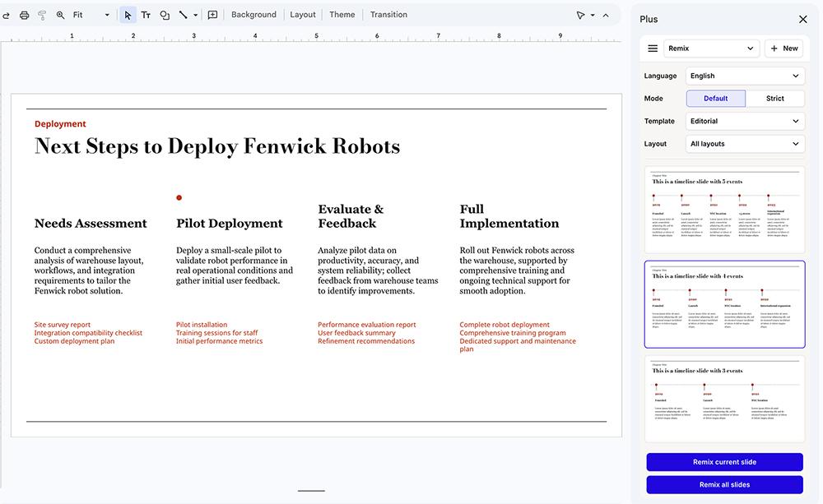This screenshot has width=823, height=504.
Task: Open the Plus hamburger menu
Action: pos(653,49)
